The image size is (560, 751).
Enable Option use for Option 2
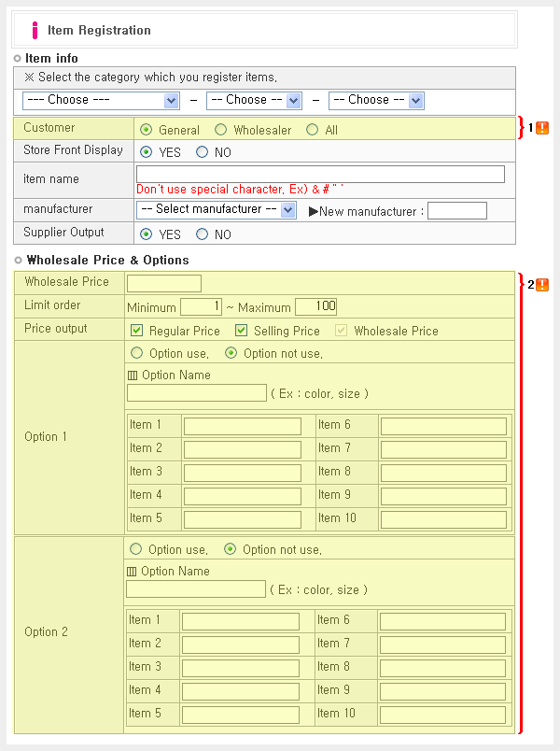pyautogui.click(x=136, y=549)
